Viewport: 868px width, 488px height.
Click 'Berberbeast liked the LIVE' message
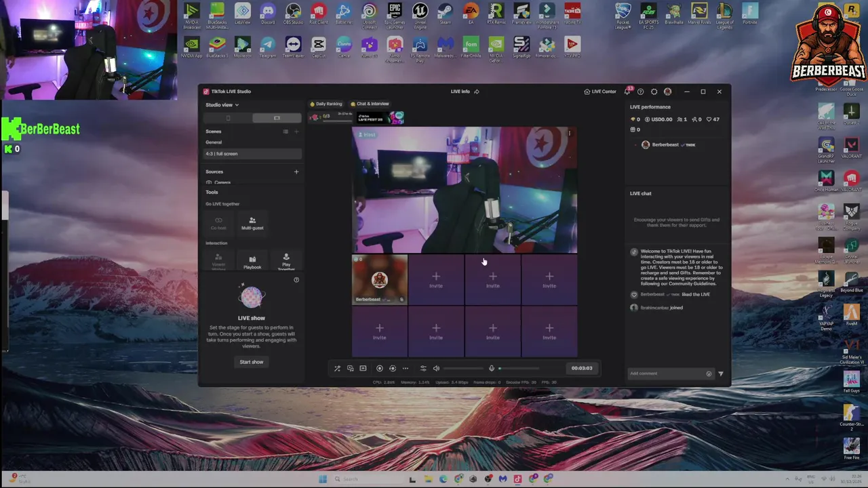pos(669,295)
